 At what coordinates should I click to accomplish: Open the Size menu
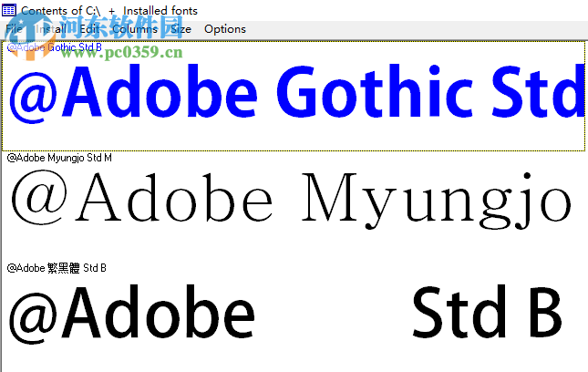coord(181,29)
